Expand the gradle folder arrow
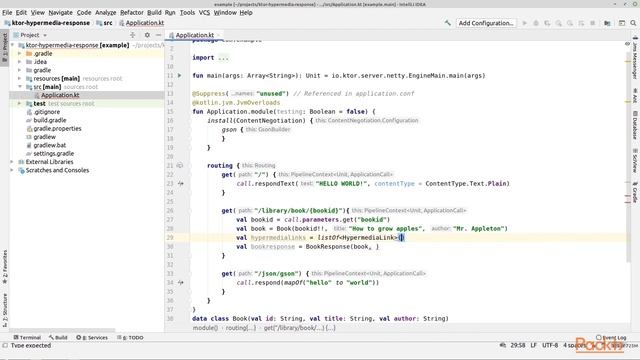 (19, 70)
